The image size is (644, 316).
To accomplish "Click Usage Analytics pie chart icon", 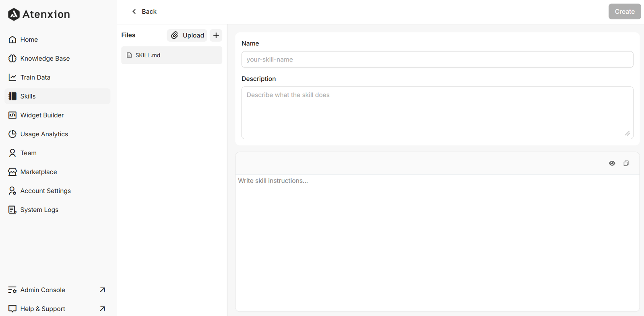I will (x=12, y=134).
